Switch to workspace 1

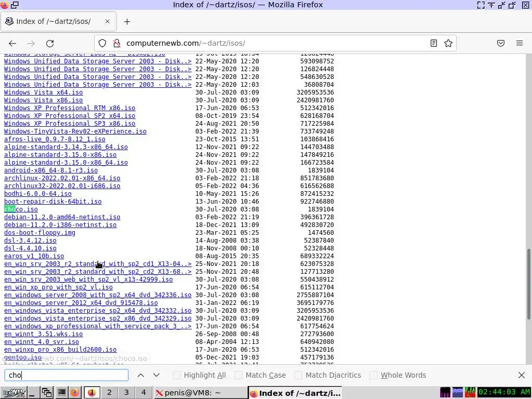(91, 393)
